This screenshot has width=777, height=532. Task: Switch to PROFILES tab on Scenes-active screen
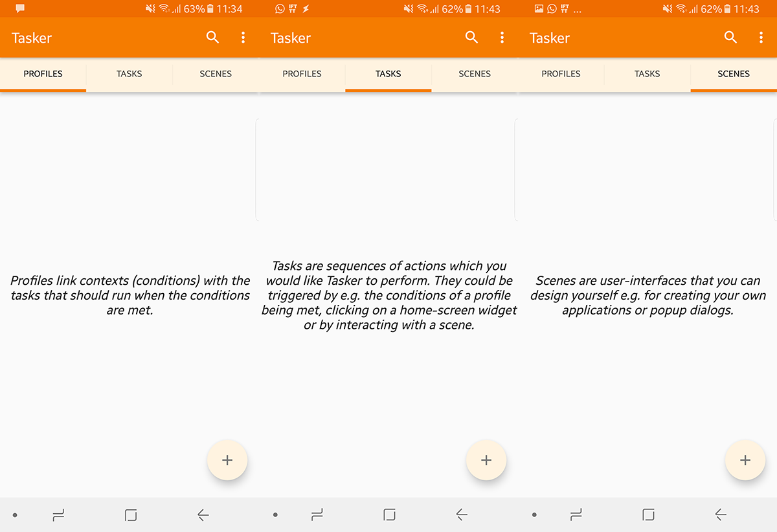(x=561, y=74)
